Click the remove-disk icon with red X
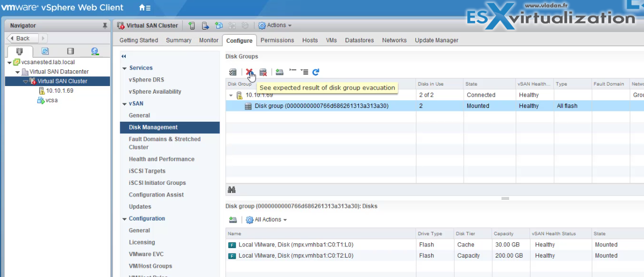Screen dimensions: 644x277 click(x=263, y=72)
